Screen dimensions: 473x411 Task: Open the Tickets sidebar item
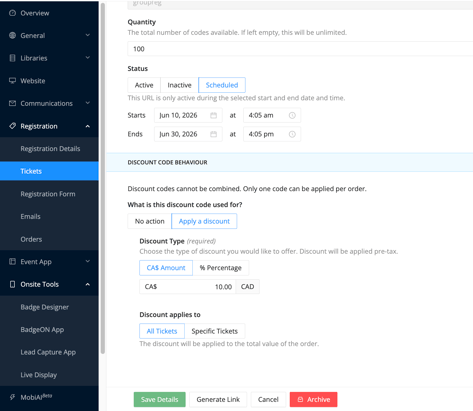[x=49, y=171]
